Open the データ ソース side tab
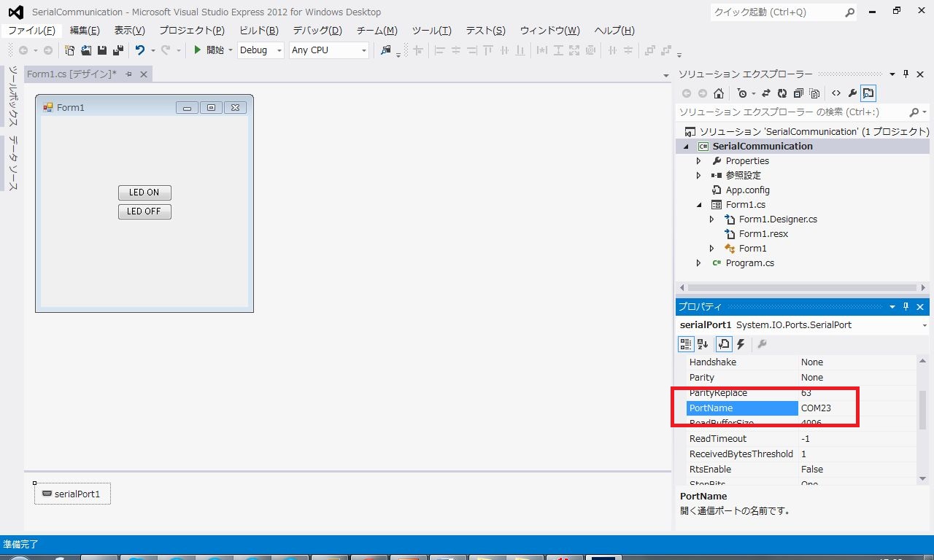The image size is (934, 560). 12,163
